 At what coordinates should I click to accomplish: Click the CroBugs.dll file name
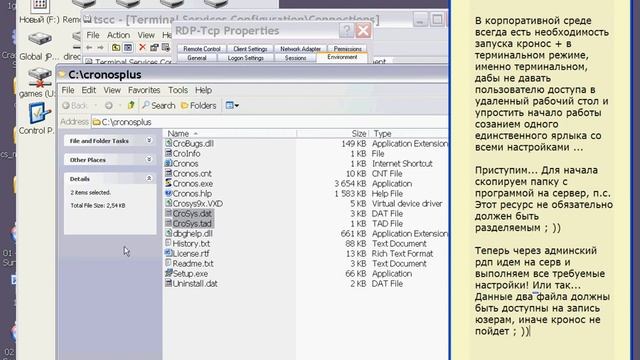click(193, 144)
